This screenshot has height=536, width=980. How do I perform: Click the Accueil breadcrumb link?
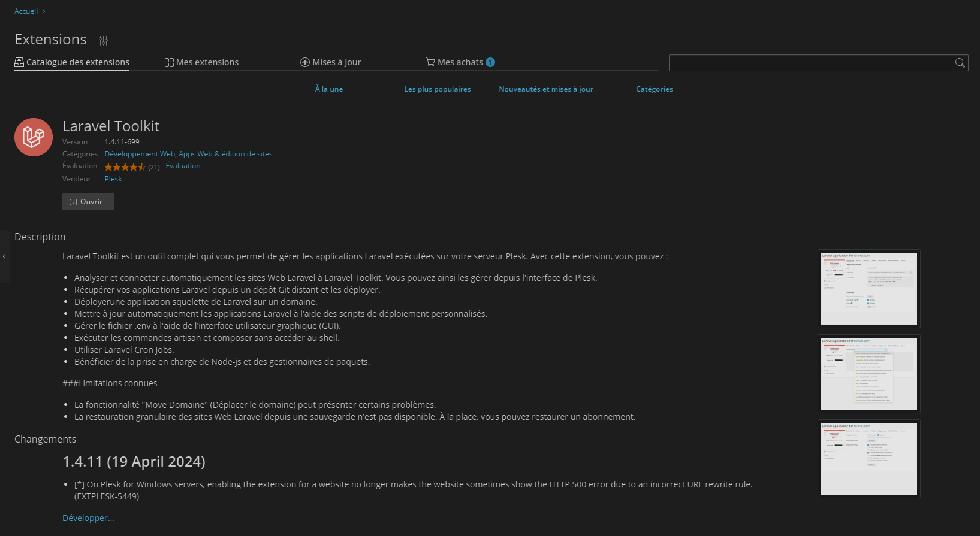tap(26, 11)
